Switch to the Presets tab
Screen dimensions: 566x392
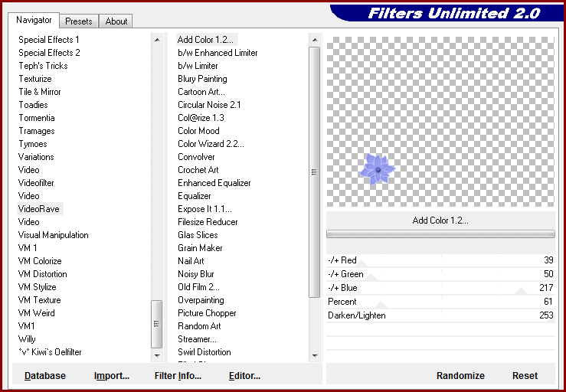tap(79, 21)
